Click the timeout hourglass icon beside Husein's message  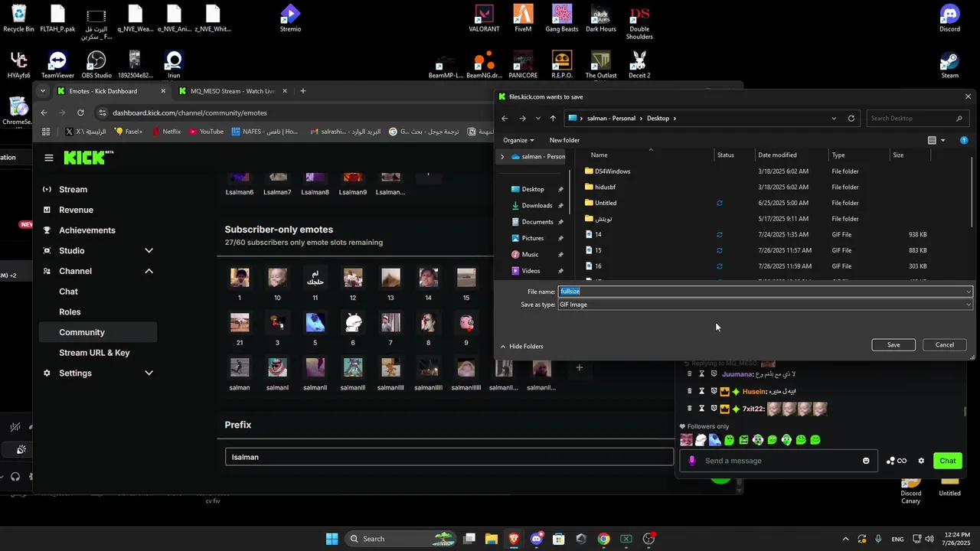click(x=701, y=391)
